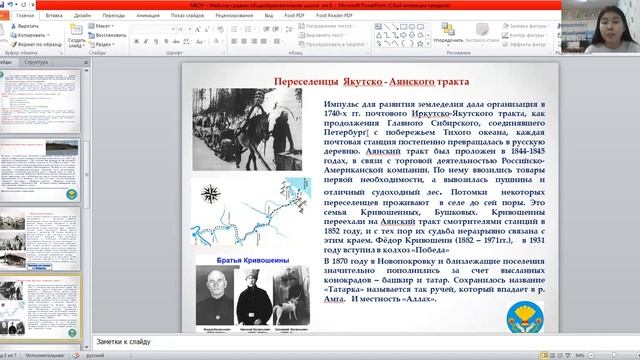Click the Quick Styles (Экспресс-стили) icon
640x360 pixels.
pyautogui.click(x=482, y=29)
